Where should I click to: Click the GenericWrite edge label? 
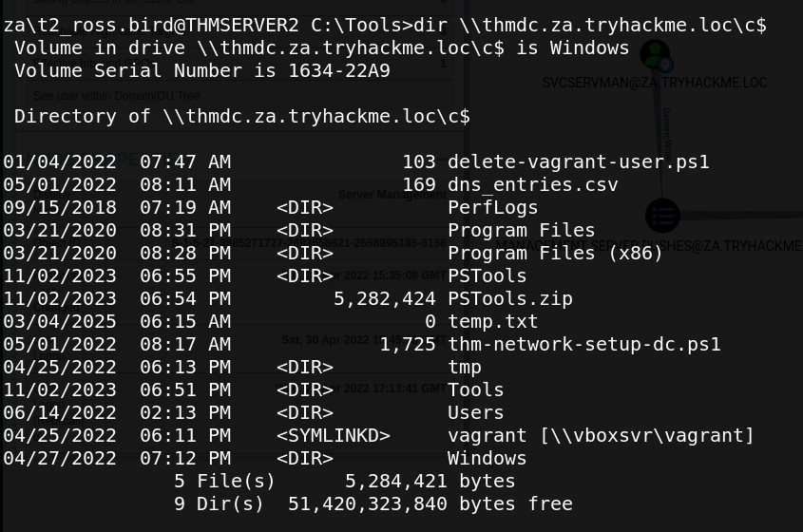666,133
